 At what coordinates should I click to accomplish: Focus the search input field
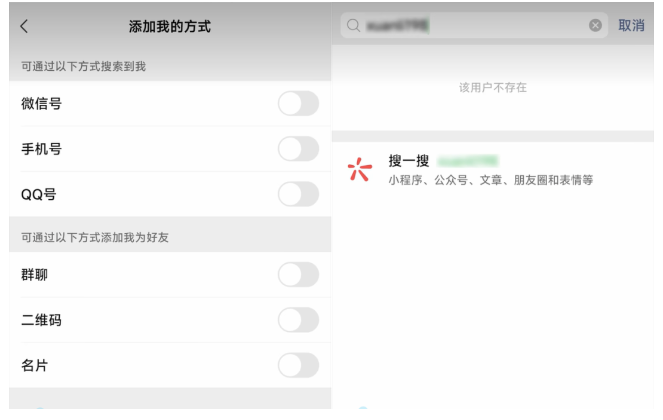(x=470, y=26)
